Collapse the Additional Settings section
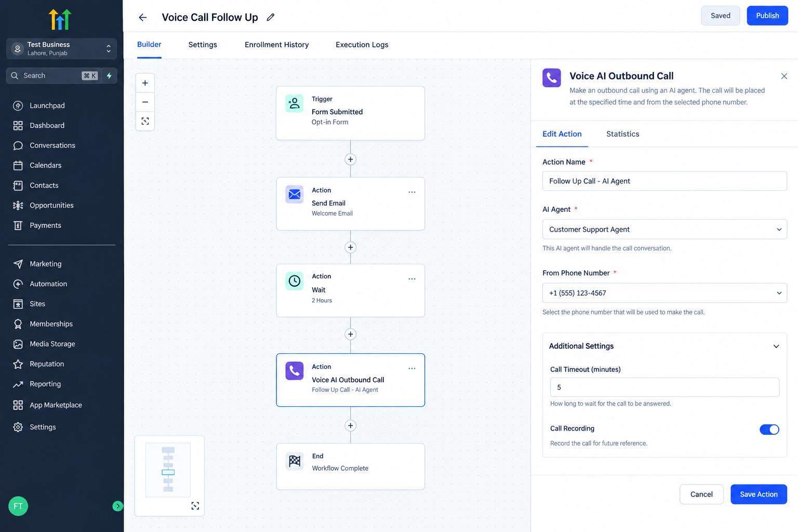 776,347
